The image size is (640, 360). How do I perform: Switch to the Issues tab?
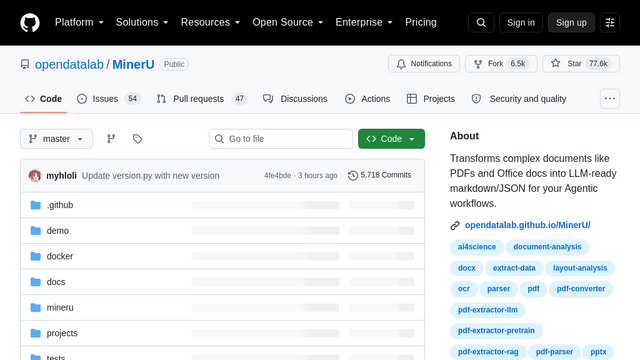click(x=109, y=99)
